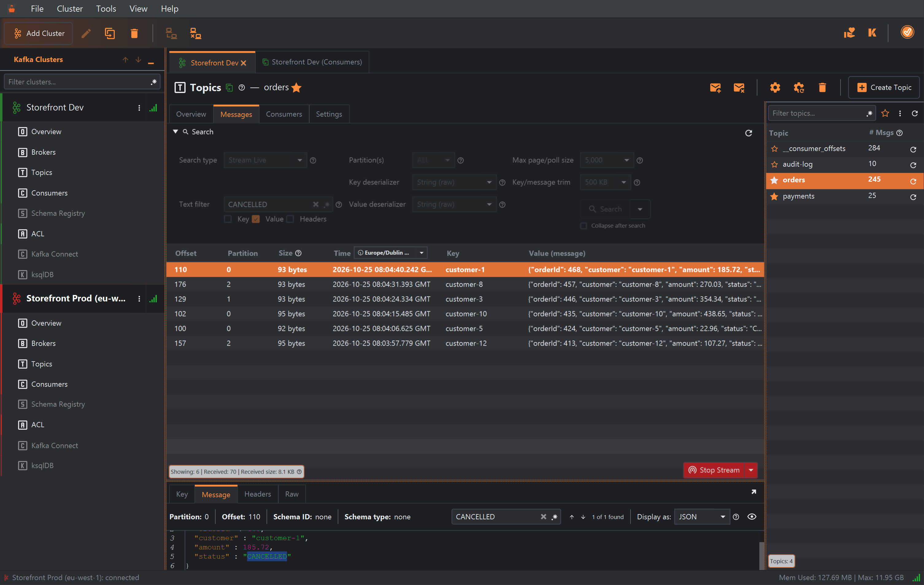Open the Stop Stream dropdown arrow
Viewport: 924px width, 585px height.
click(x=751, y=470)
